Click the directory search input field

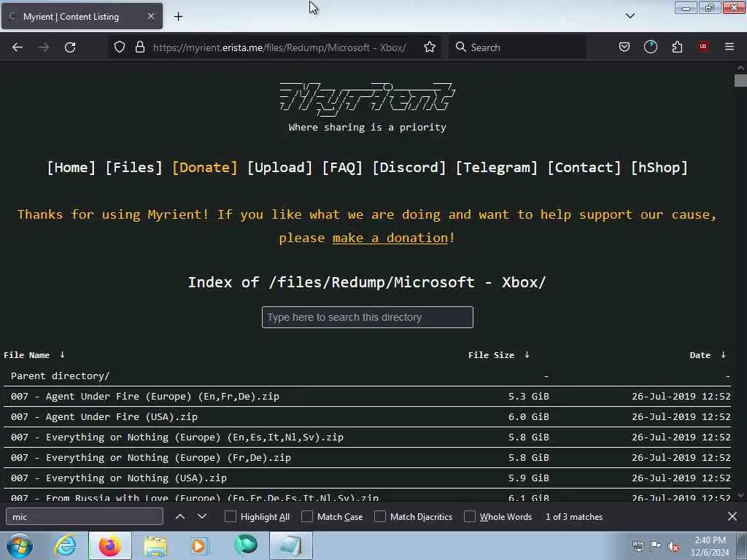pyautogui.click(x=368, y=317)
